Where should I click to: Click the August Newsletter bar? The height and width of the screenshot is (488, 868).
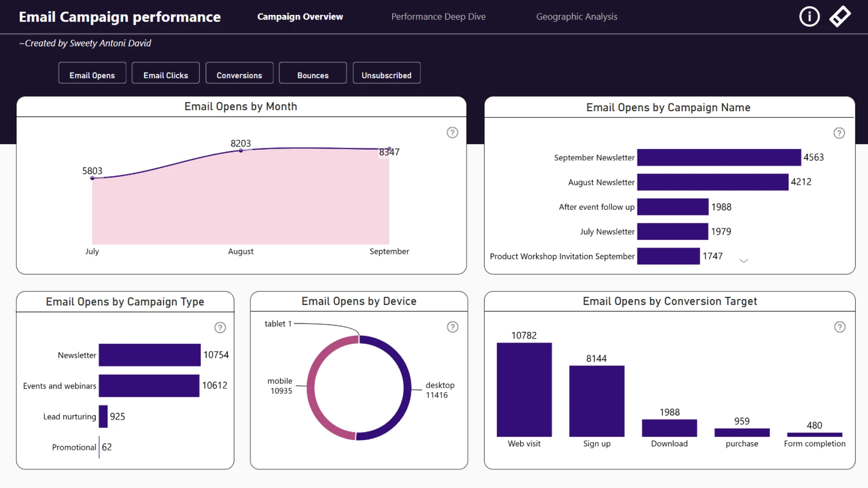713,182
